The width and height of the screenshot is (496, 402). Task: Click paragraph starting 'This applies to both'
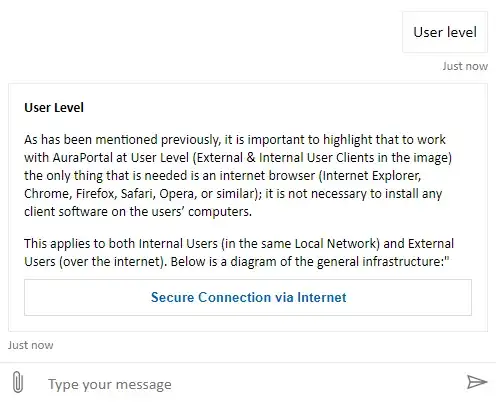(239, 252)
